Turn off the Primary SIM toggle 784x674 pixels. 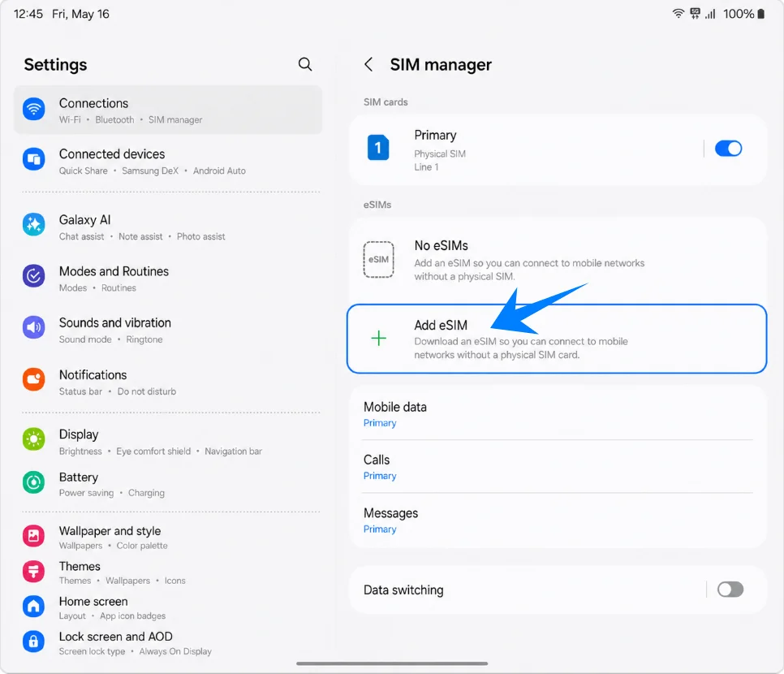pyautogui.click(x=728, y=148)
